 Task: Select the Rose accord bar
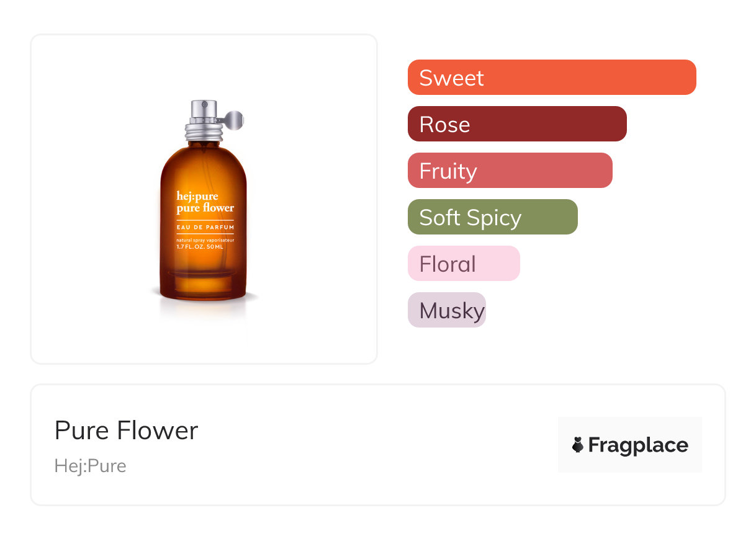pyautogui.click(x=516, y=124)
